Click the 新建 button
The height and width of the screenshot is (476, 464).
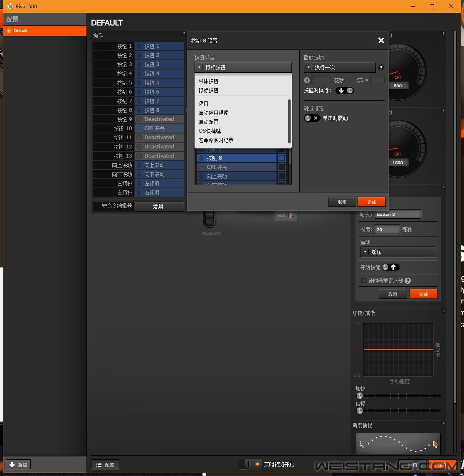coord(19,464)
